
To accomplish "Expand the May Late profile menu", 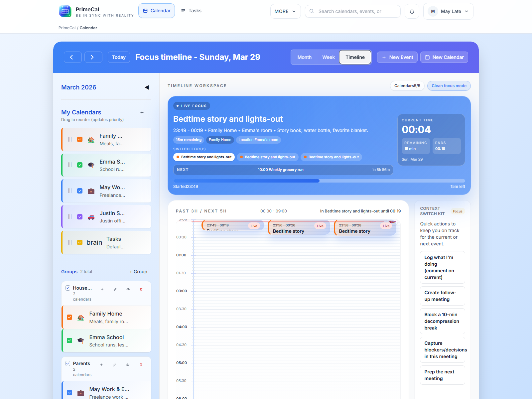I will [448, 11].
